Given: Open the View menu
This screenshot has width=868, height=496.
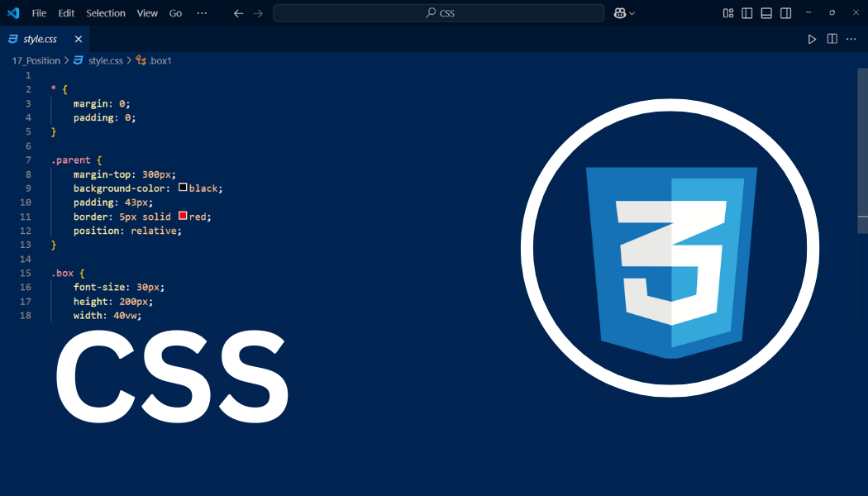Looking at the screenshot, I should tap(147, 12).
